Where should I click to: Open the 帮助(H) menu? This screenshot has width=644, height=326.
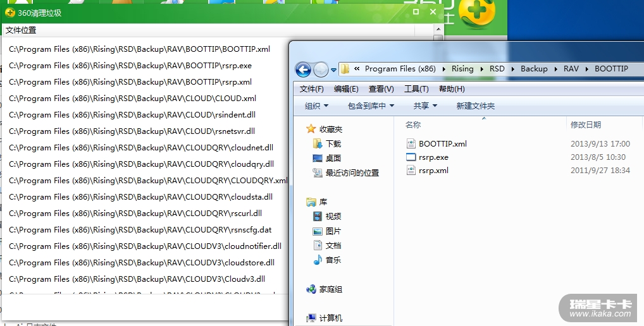coord(452,89)
